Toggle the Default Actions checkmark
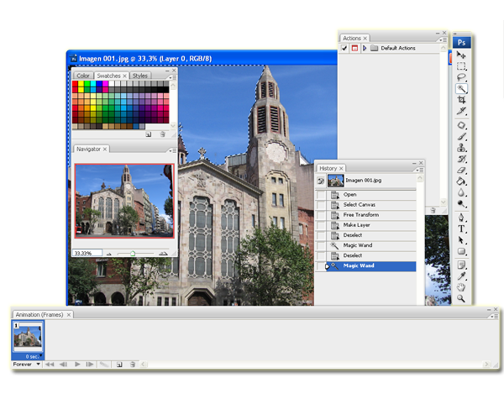Image resolution: width=504 pixels, height=420 pixels. pyautogui.click(x=344, y=50)
